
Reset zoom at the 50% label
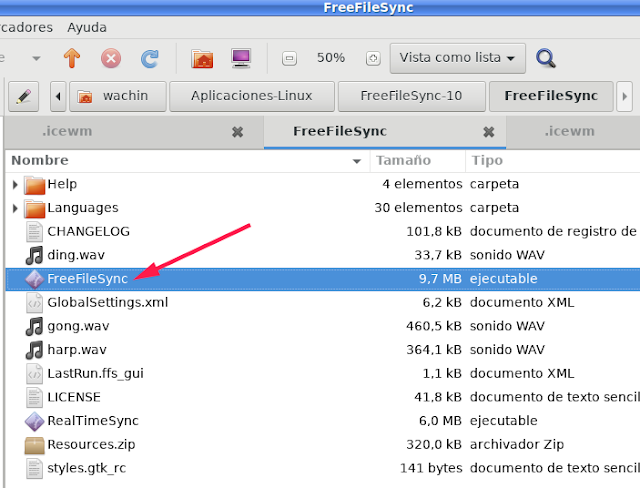pyautogui.click(x=331, y=58)
